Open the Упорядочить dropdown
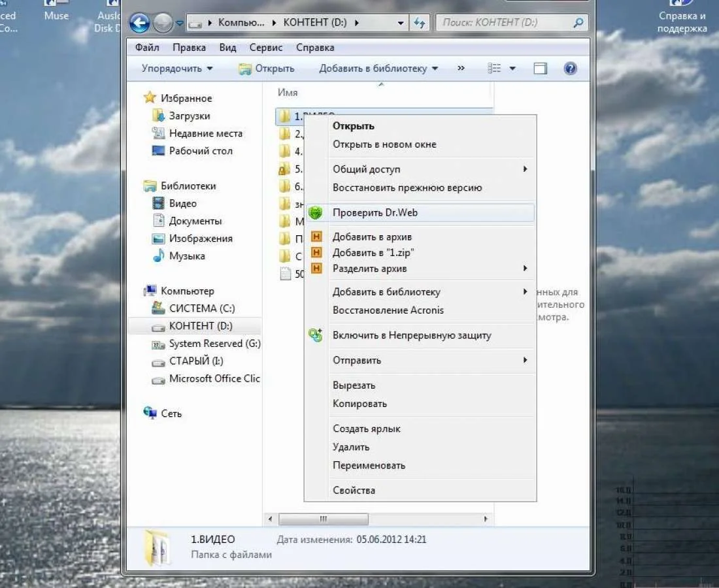The image size is (719, 588). (x=177, y=69)
